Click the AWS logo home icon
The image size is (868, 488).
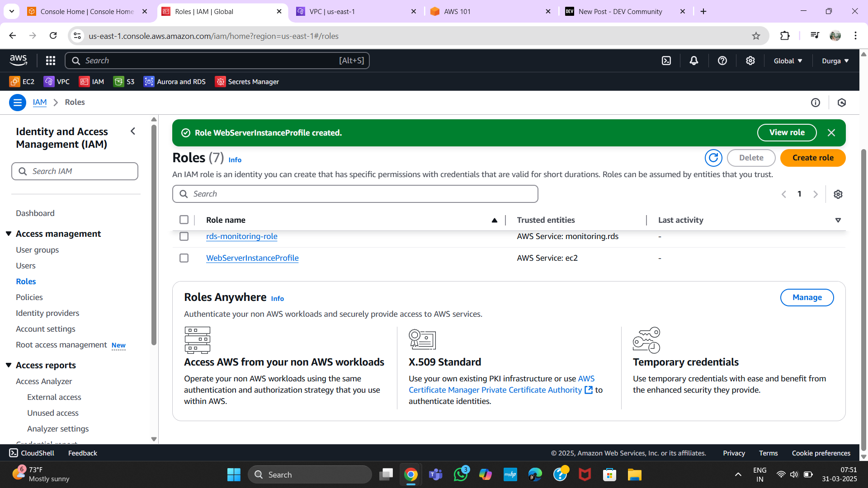point(19,60)
